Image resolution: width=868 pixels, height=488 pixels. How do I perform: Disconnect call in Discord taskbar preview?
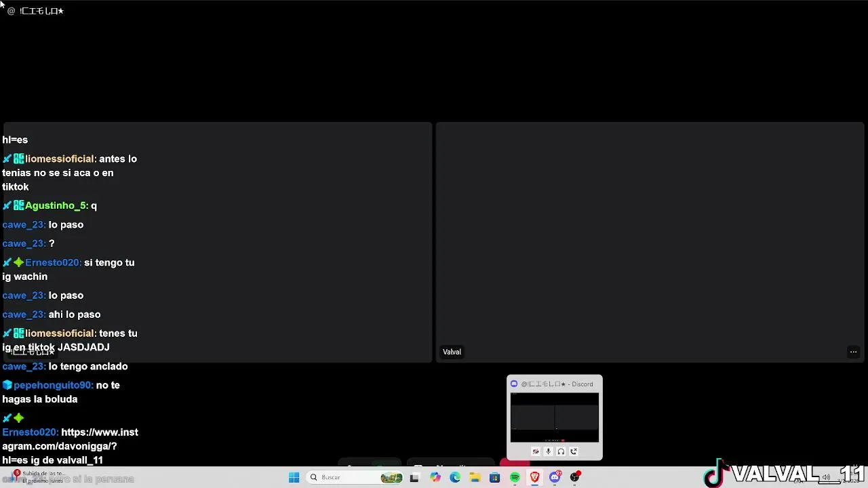[574, 451]
